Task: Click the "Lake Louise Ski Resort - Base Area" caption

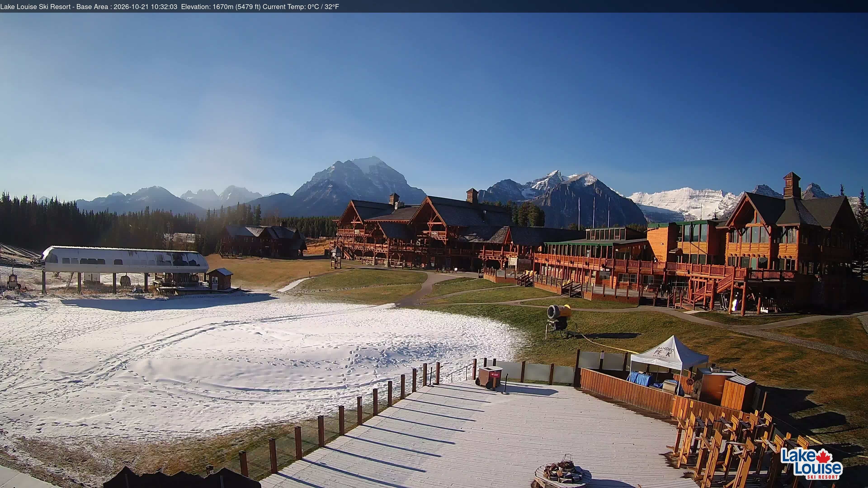Action: (x=54, y=7)
